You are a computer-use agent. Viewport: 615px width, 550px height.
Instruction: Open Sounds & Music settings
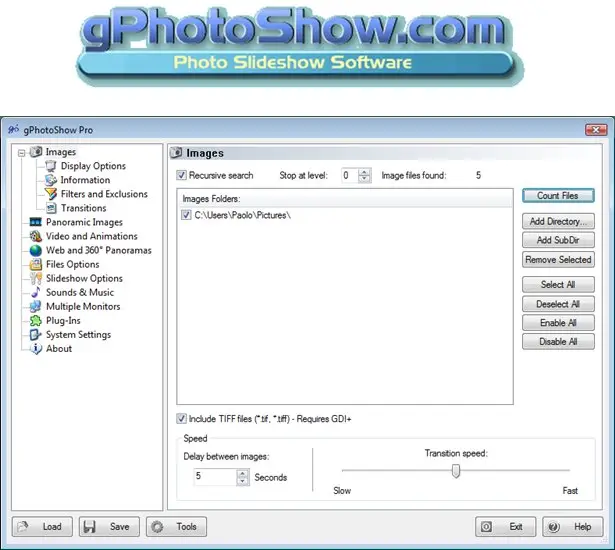[x=80, y=292]
